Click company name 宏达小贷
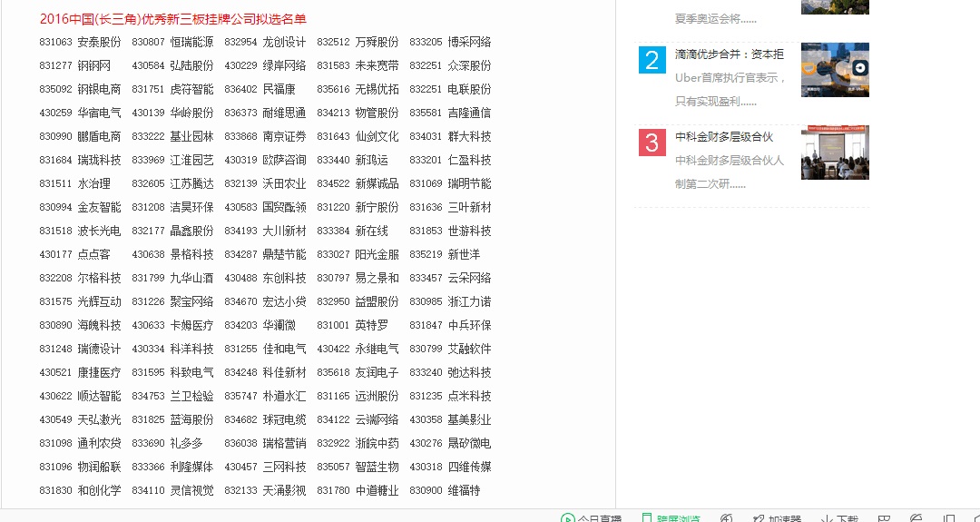The image size is (980, 522). coord(284,302)
